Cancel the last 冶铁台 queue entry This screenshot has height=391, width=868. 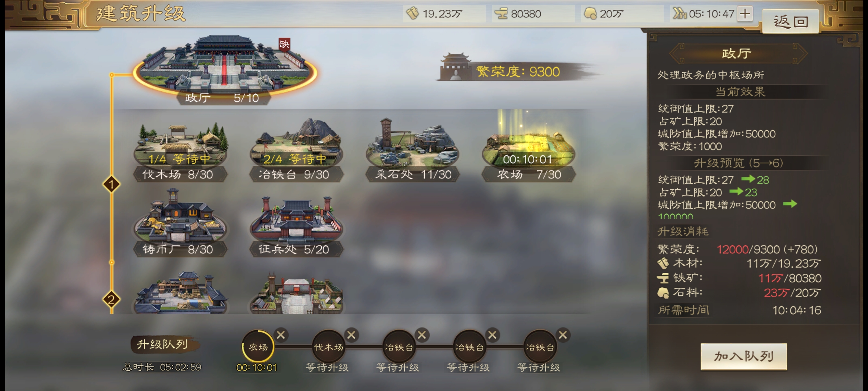(x=563, y=335)
